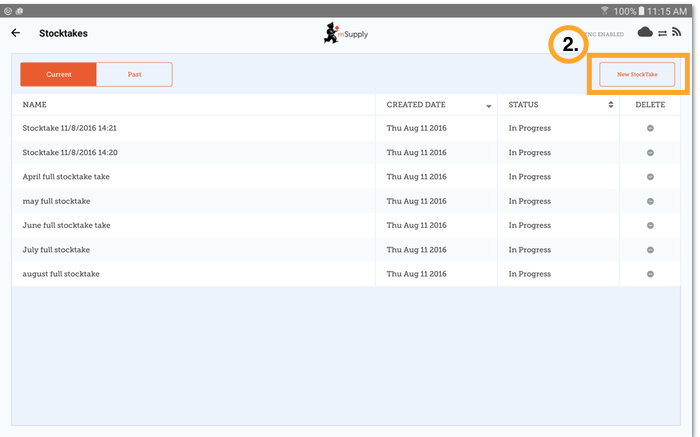Delete Stocktake 11/8/2016 14:21

(x=650, y=129)
